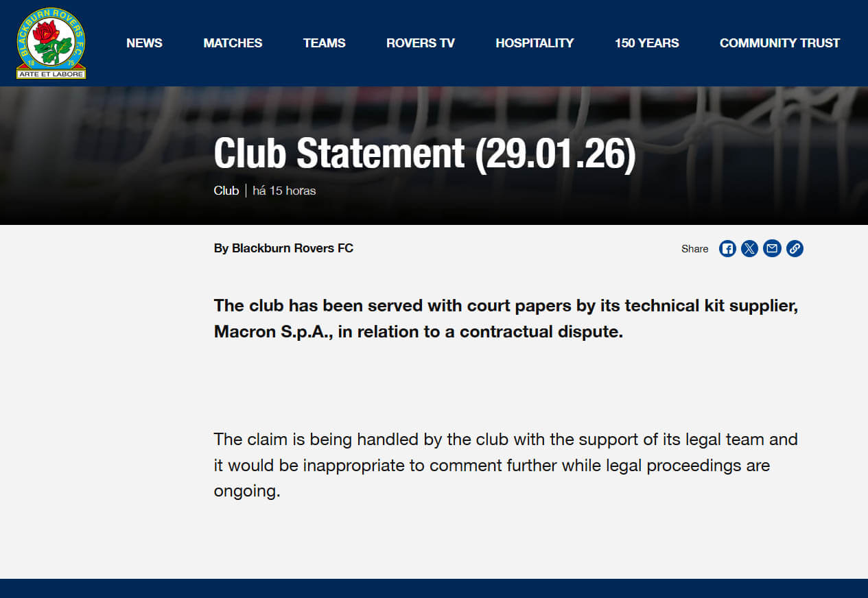The width and height of the screenshot is (868, 598).
Task: Click the author line By Blackburn Rovers FC
Action: coord(283,248)
